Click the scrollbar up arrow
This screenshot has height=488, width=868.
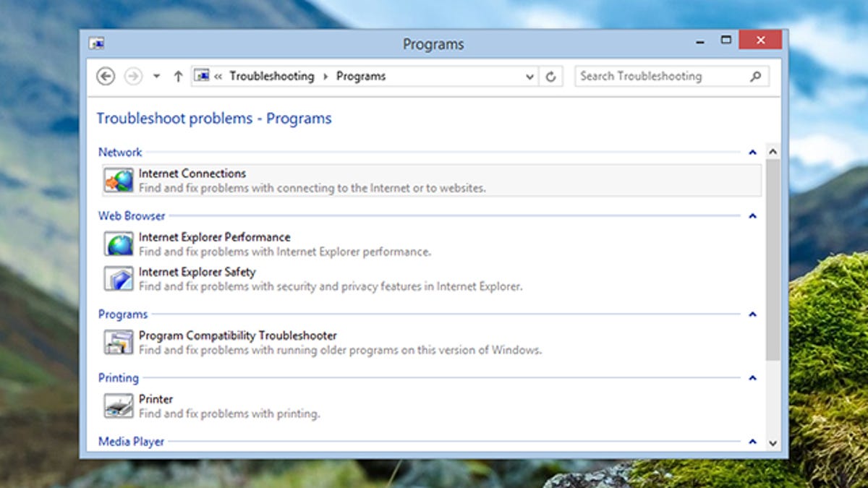(773, 152)
